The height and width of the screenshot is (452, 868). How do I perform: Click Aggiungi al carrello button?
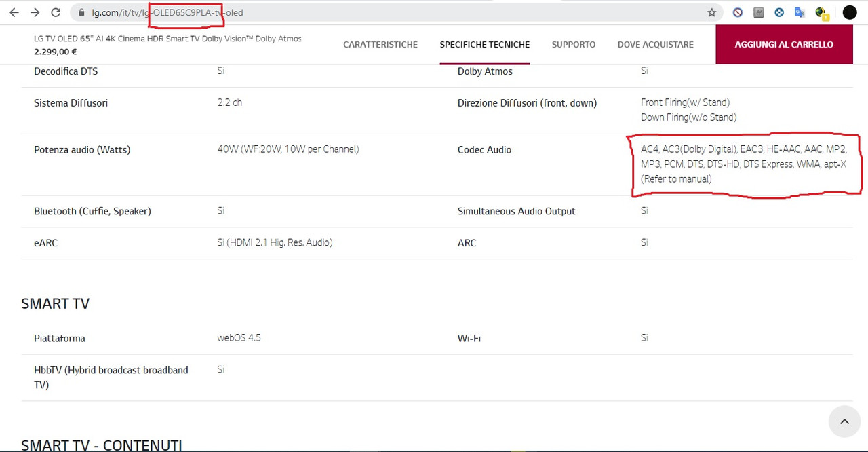784,44
